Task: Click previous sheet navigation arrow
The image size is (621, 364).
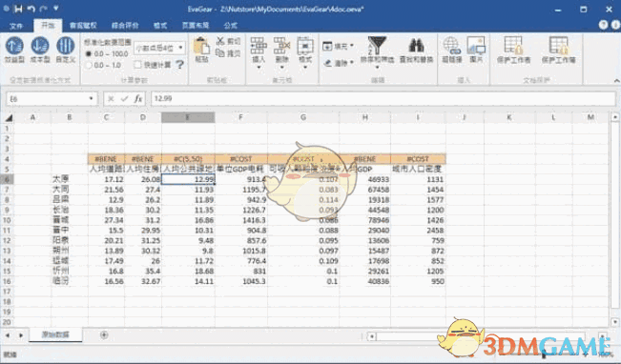Action: pos(8,335)
